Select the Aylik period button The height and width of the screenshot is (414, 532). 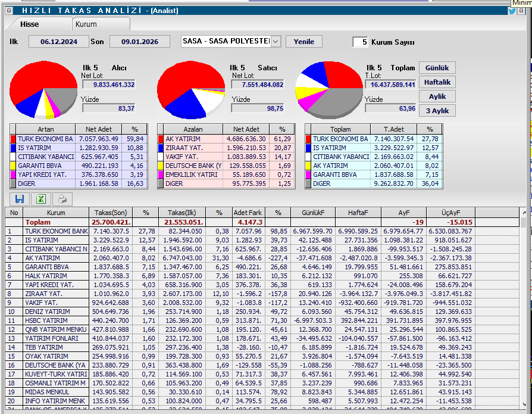click(437, 97)
